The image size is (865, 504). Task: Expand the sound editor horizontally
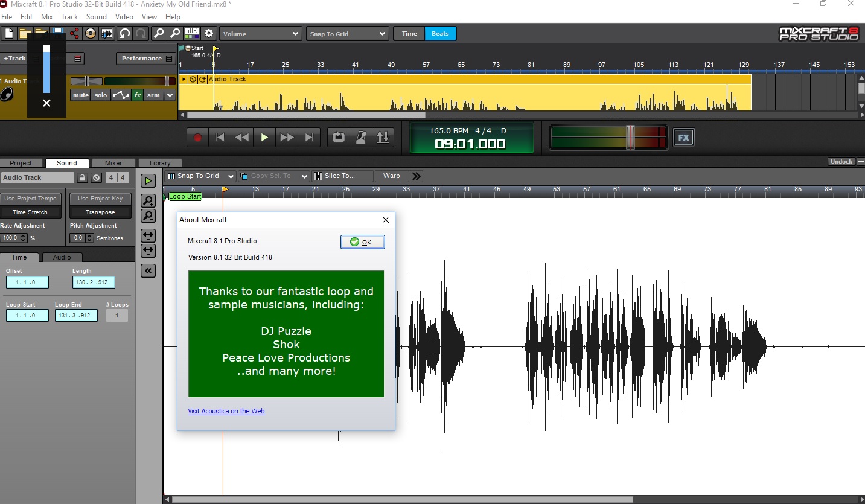point(148,235)
